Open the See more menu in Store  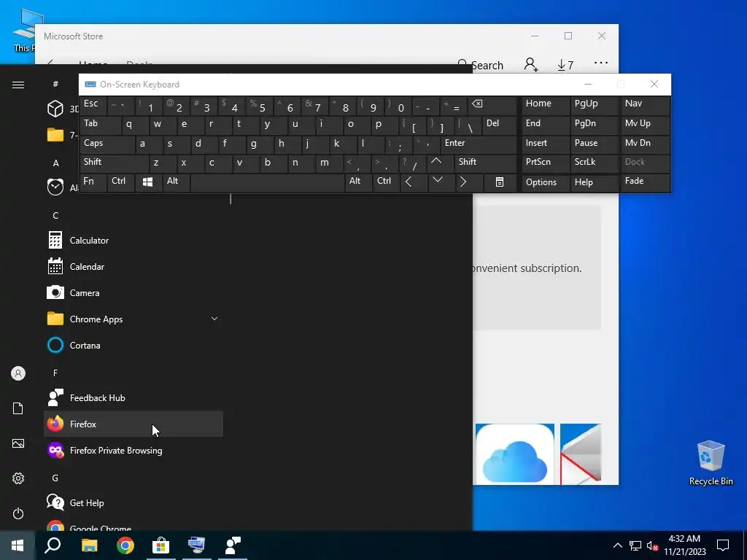(601, 63)
